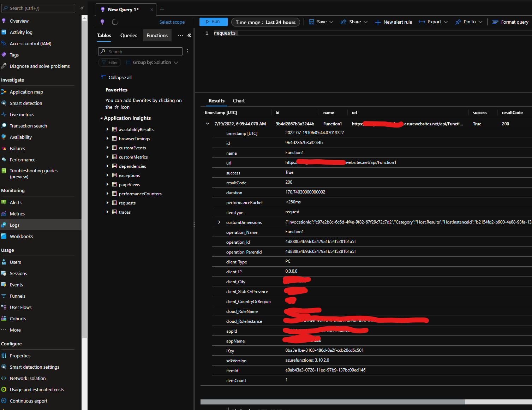Open Tags page
532x410 pixels.
[x=14, y=55]
